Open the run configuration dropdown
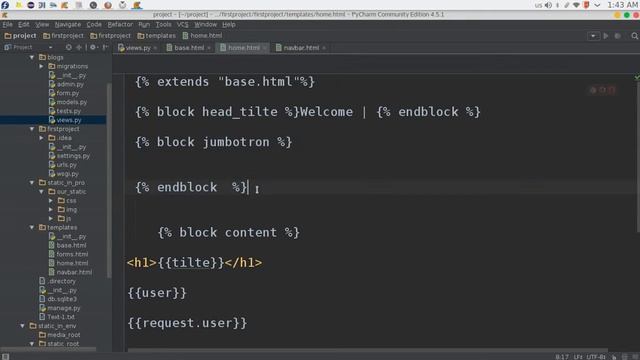Image resolution: width=640 pixels, height=360 pixels. click(593, 36)
